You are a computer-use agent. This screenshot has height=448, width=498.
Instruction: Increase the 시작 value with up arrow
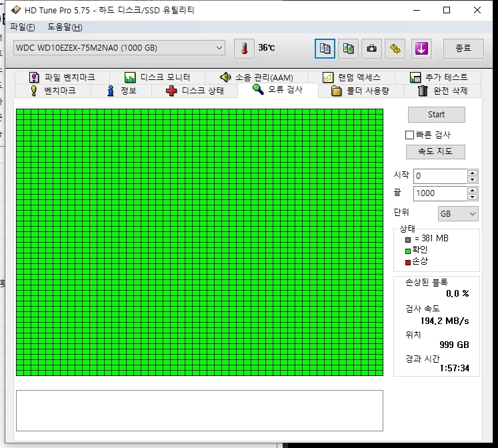tap(472, 173)
